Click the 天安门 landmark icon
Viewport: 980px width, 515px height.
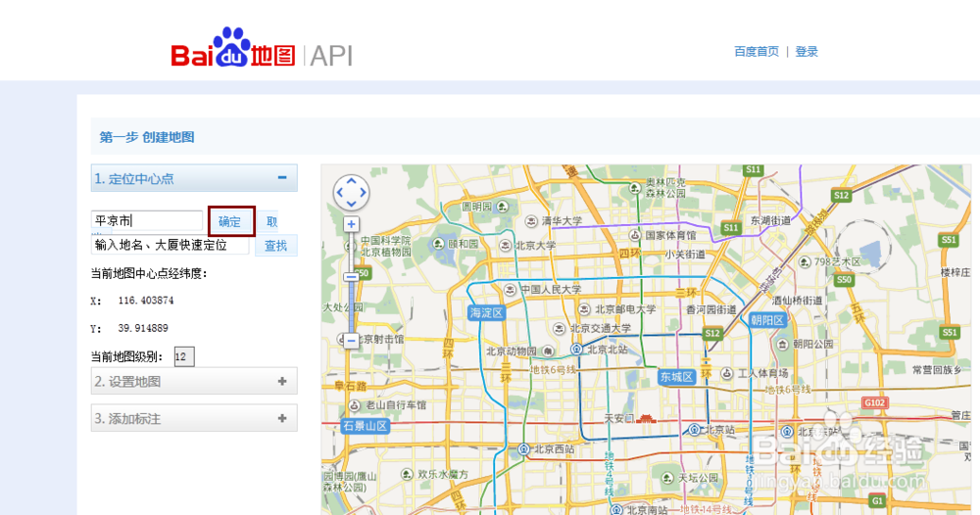point(646,418)
